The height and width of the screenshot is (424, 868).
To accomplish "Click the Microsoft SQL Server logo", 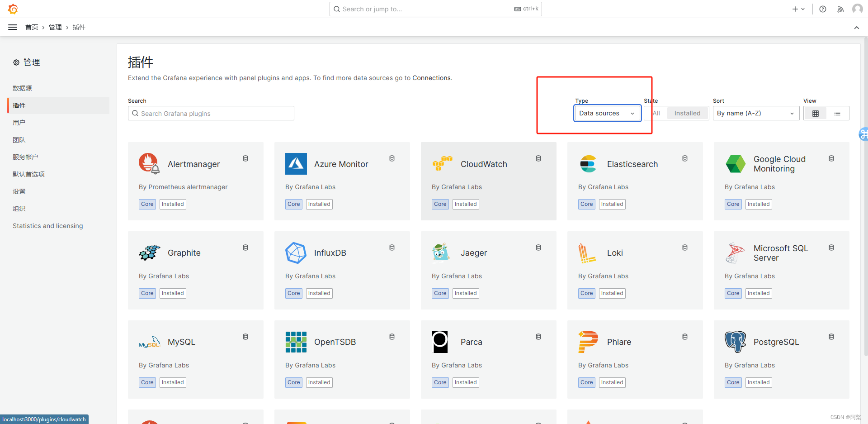I will pyautogui.click(x=735, y=253).
